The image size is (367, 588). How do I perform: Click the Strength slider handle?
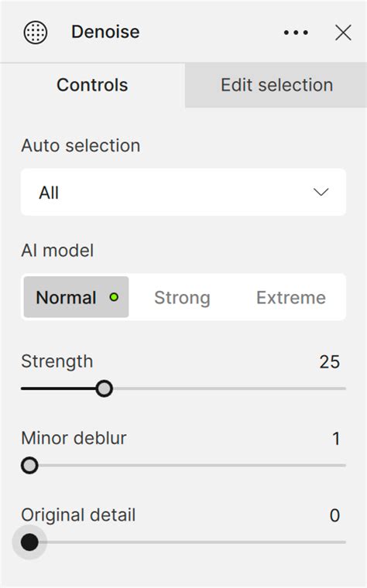(104, 388)
